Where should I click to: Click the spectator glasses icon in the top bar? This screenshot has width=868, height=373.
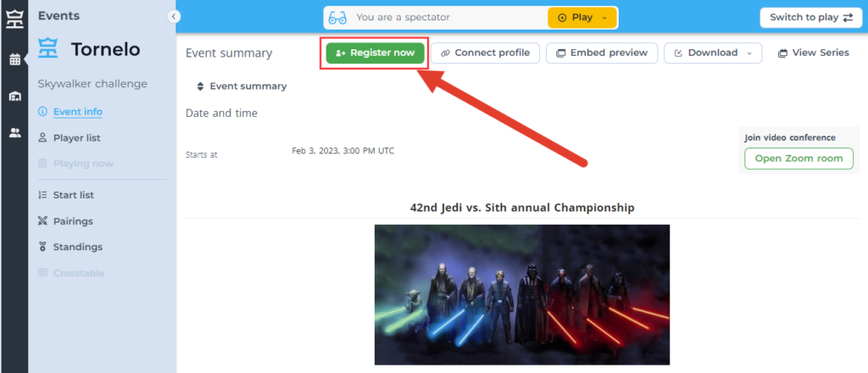pyautogui.click(x=337, y=18)
